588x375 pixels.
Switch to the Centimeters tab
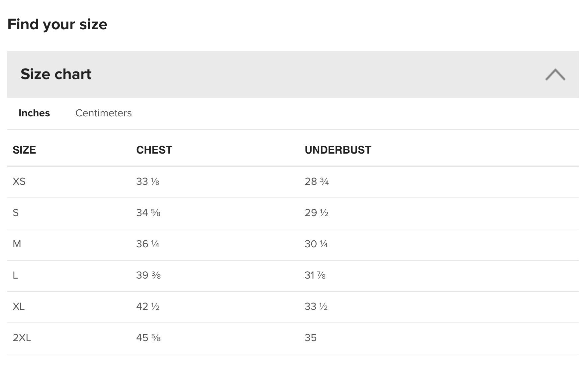pos(103,113)
